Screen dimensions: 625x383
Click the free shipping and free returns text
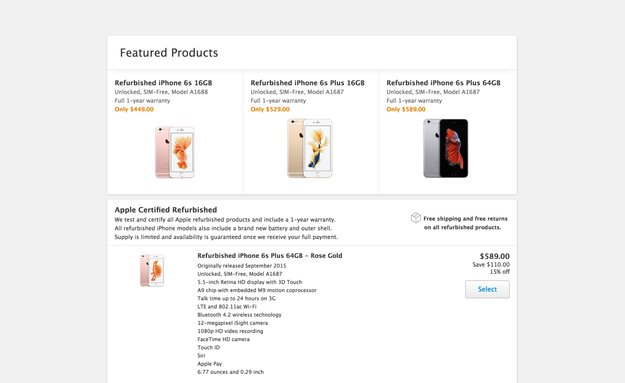[465, 223]
